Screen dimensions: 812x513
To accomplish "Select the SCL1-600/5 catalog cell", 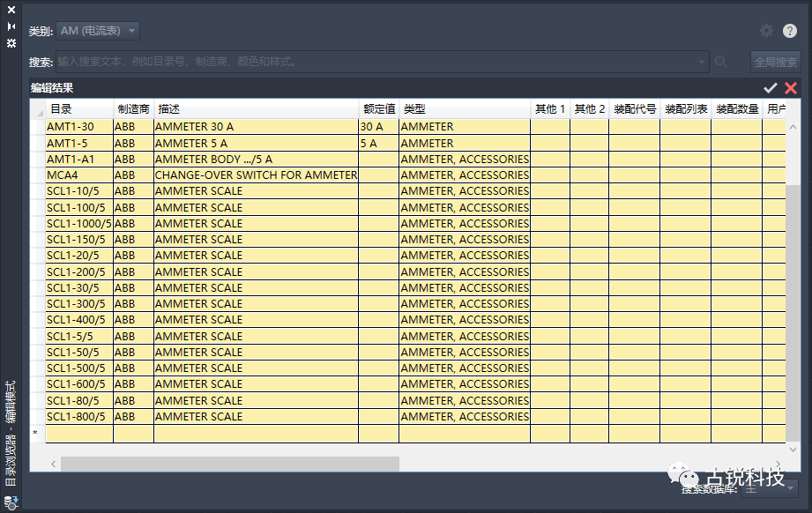I will 79,384.
